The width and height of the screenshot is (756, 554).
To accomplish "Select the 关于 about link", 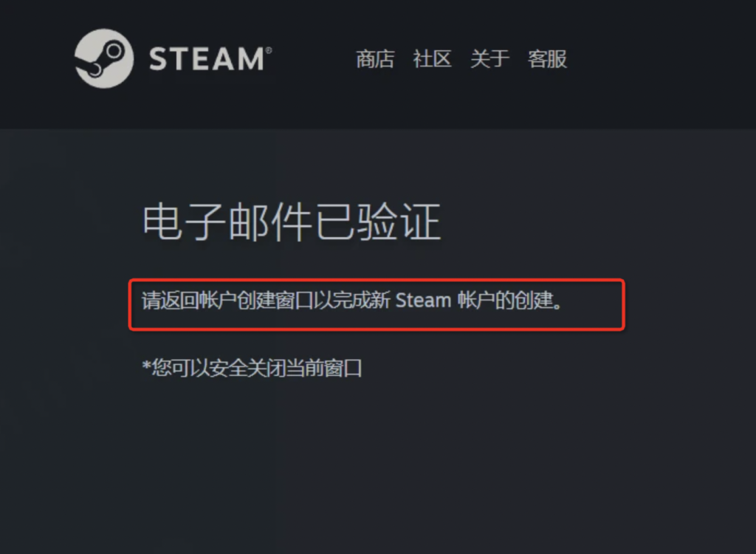I will tap(489, 59).
